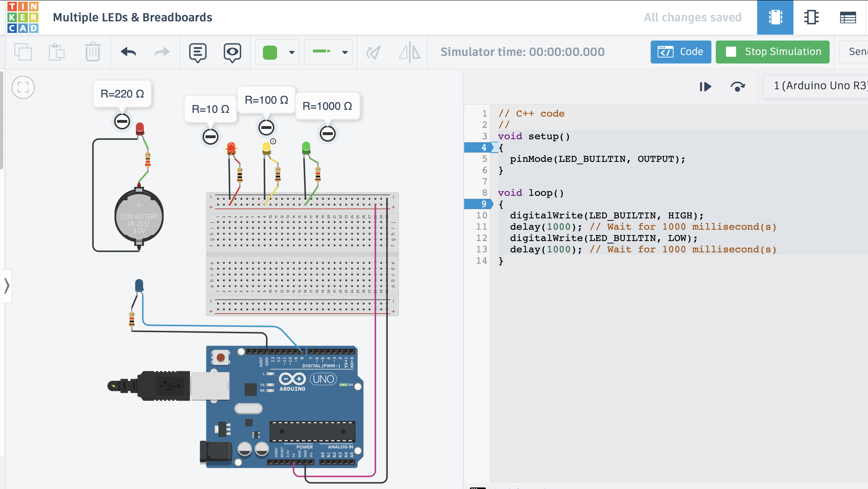Open the notes tool icon
This screenshot has width=868, height=489.
pos(198,52)
